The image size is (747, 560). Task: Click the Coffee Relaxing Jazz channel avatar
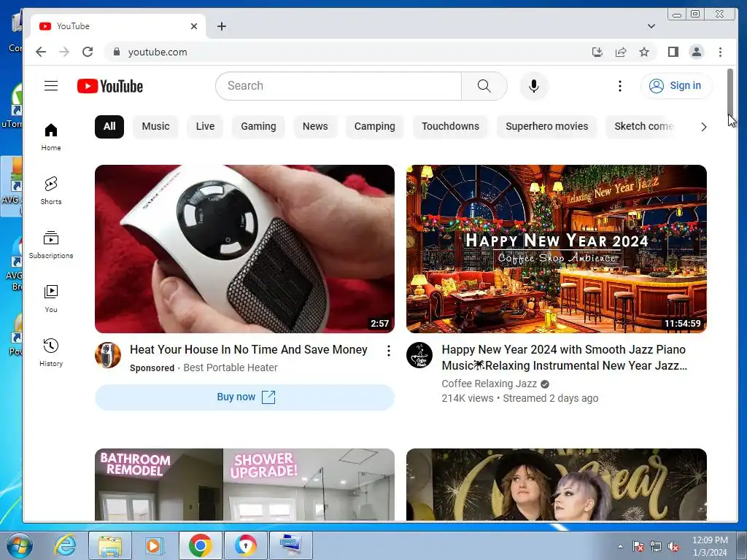419,355
